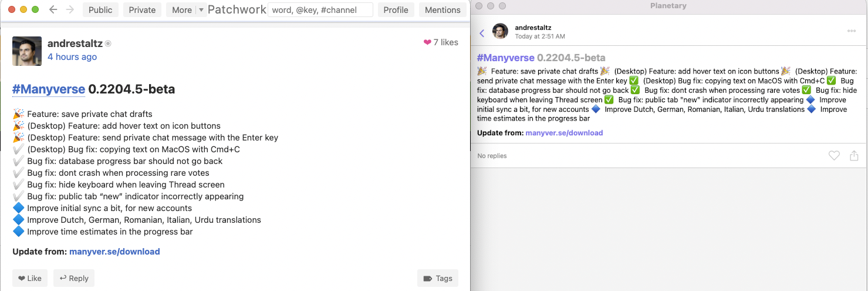
Task: Open the More menu in Patchwork
Action: point(182,10)
